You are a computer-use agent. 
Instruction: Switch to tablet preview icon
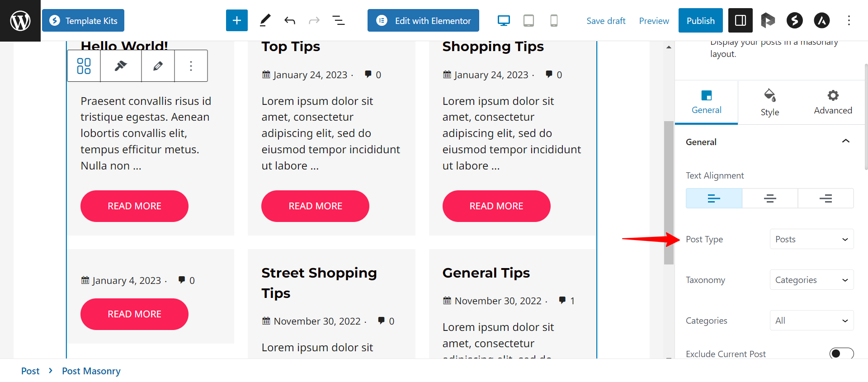[528, 20]
